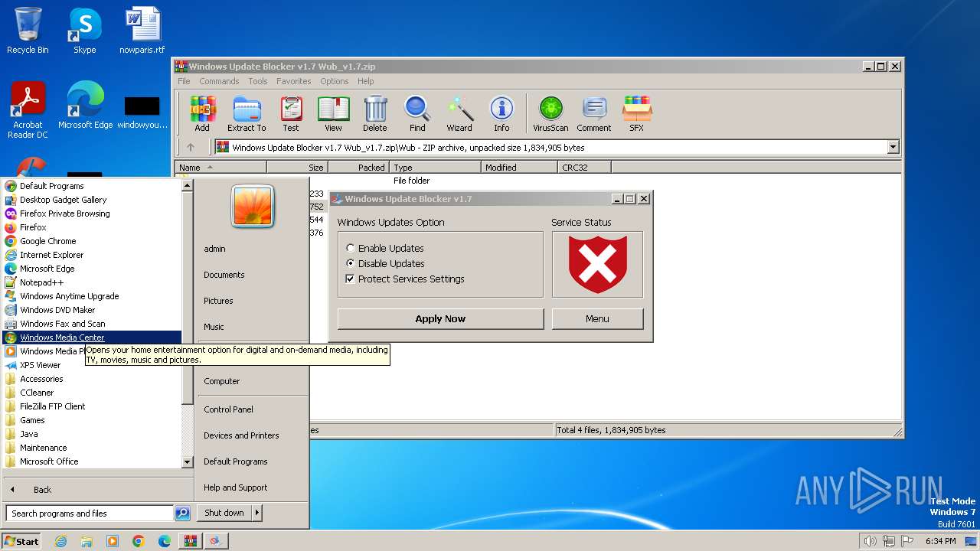Click the WinRAR taskbar button
980x551 pixels.
pyautogui.click(x=190, y=541)
